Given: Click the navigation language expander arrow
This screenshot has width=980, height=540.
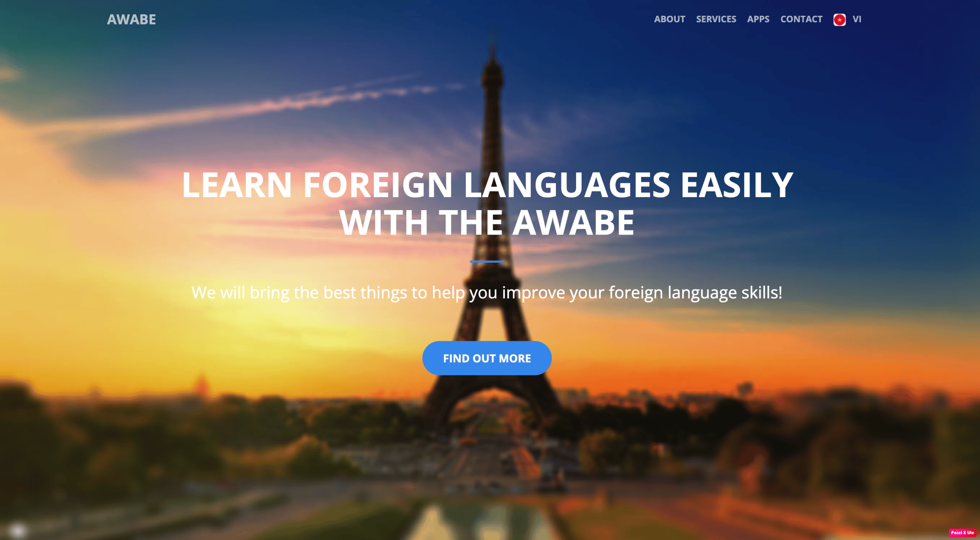Looking at the screenshot, I should pyautogui.click(x=857, y=19).
